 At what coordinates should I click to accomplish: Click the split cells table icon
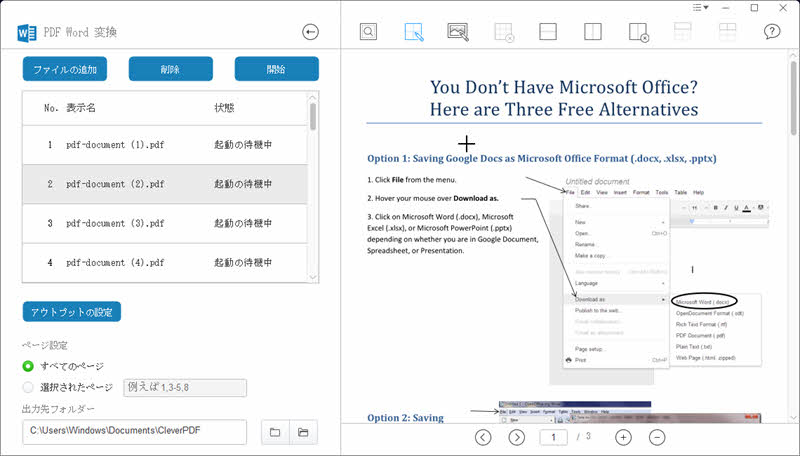pyautogui.click(x=727, y=32)
